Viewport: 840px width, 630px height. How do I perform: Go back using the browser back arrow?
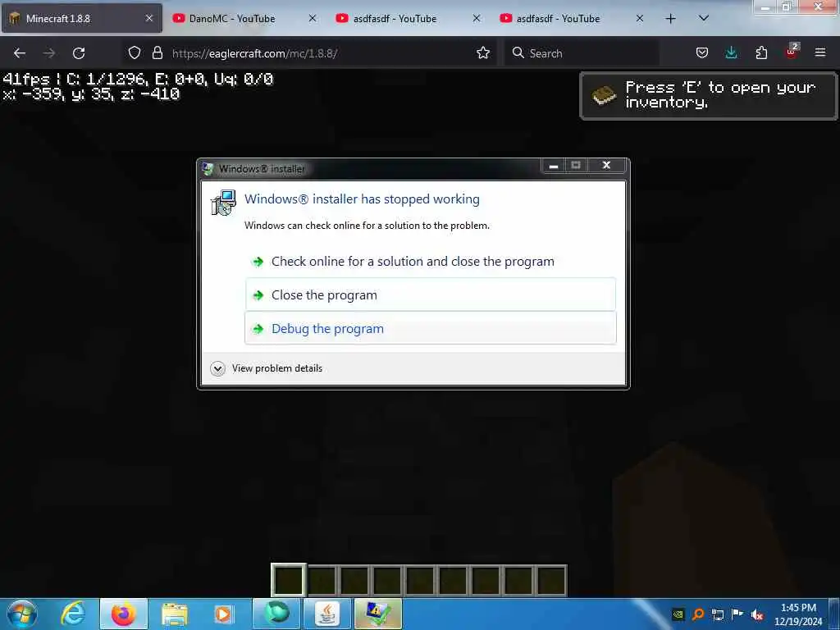[20, 53]
